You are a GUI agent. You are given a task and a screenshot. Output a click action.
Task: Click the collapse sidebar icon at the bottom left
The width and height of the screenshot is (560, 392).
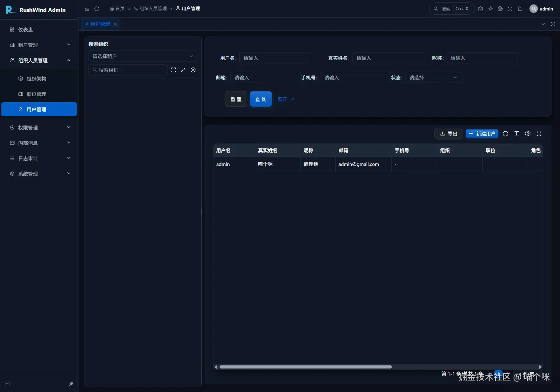[x=7, y=384]
